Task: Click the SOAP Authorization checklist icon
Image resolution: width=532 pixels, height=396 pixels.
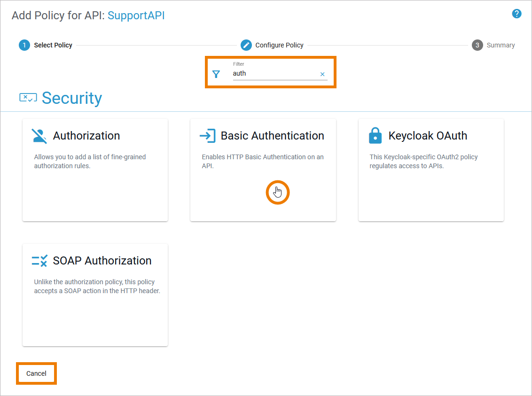Action: [39, 261]
